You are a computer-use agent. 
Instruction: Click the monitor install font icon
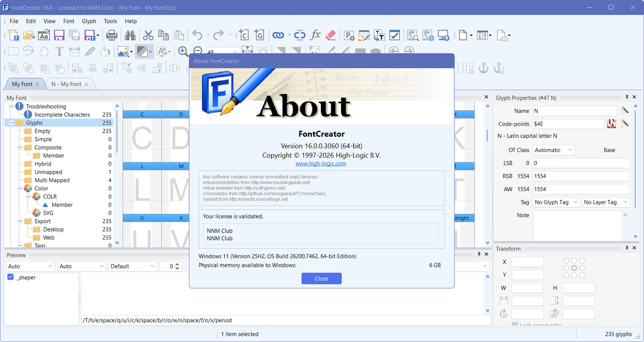point(444,35)
